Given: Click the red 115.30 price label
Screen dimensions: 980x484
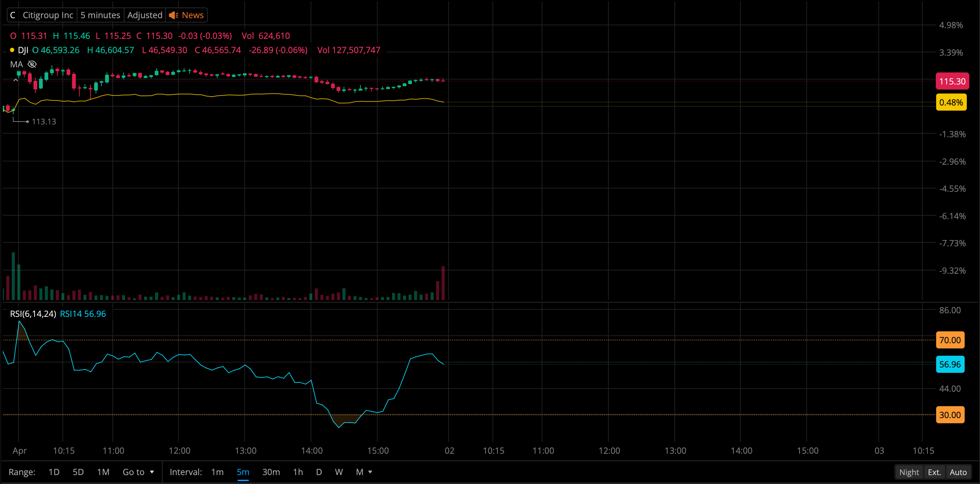Looking at the screenshot, I should tap(952, 81).
